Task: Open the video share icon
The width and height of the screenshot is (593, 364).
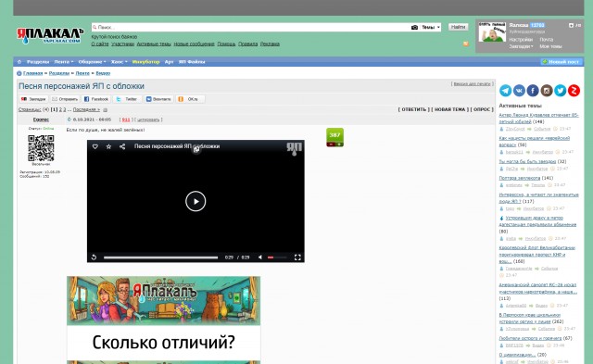Action: 122,146
